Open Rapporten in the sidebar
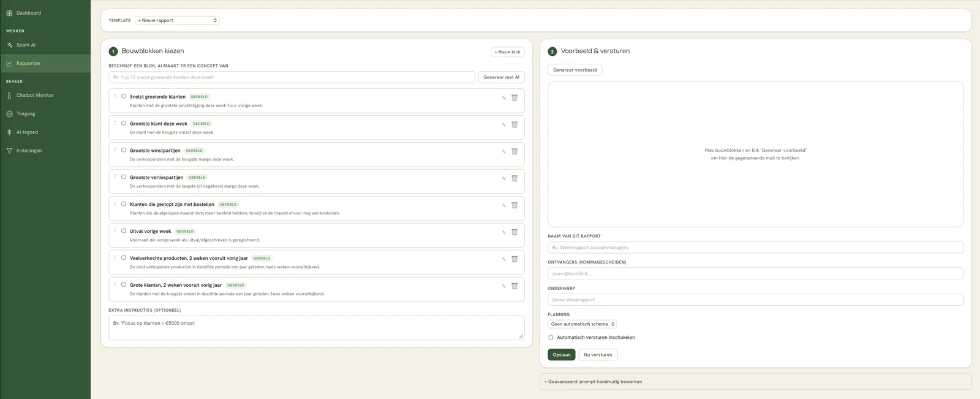Viewport: 980px width, 399px height. tap(45, 63)
